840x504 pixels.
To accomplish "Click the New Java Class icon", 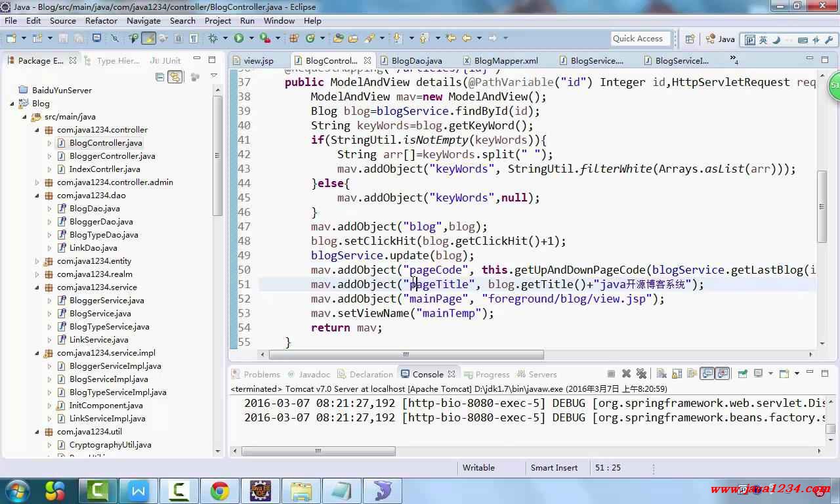I will [x=310, y=39].
